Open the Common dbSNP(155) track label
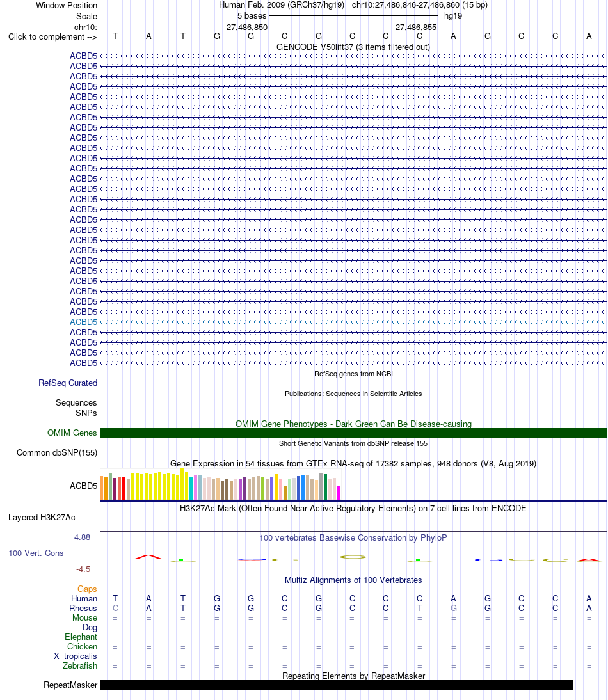This screenshot has width=608, height=700. click(57, 452)
